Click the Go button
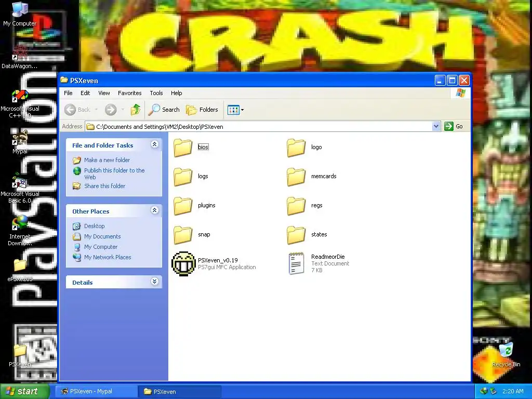 [454, 127]
